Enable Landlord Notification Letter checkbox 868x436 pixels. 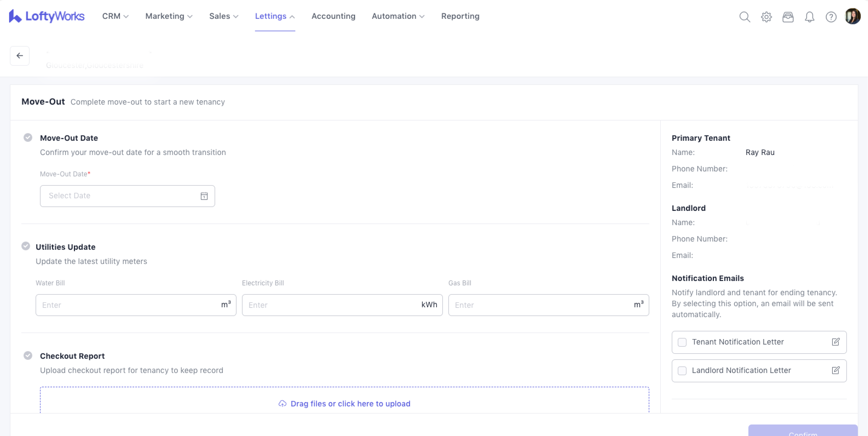[682, 371]
